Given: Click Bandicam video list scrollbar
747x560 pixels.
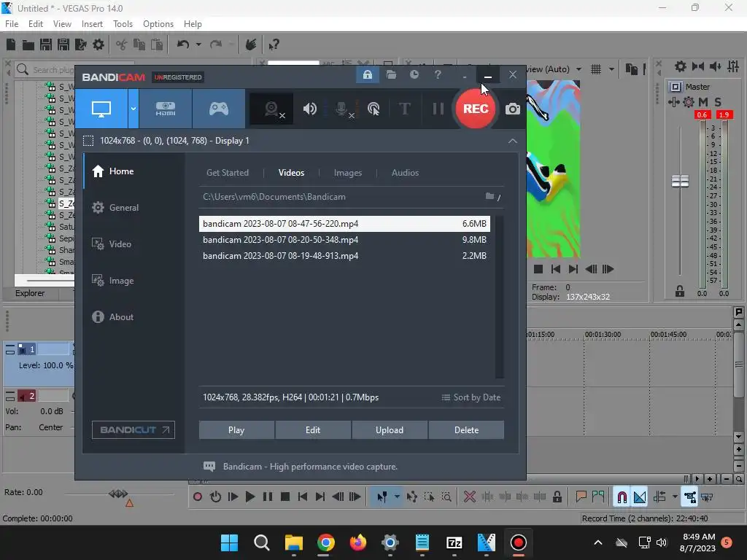Looking at the screenshot, I should [x=499, y=297].
